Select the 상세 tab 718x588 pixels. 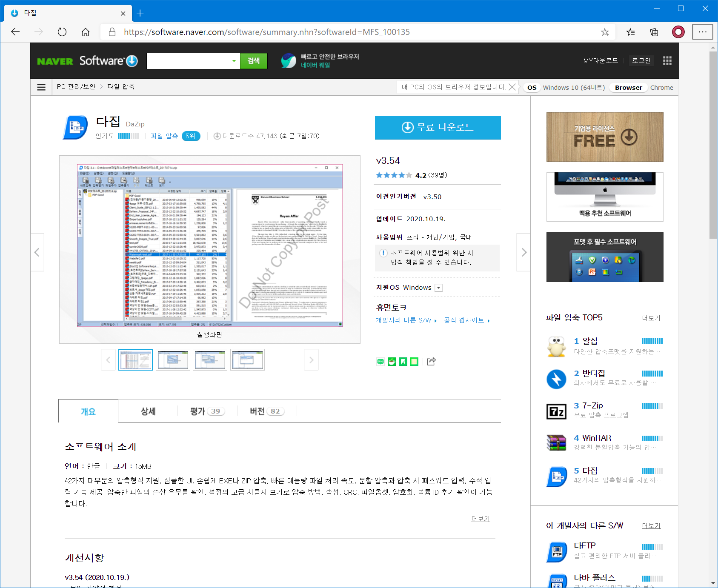coord(148,411)
